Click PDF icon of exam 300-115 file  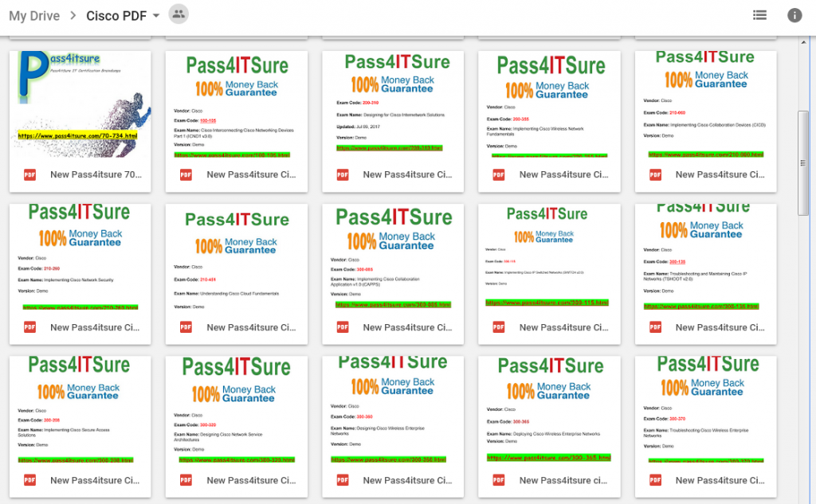(499, 327)
